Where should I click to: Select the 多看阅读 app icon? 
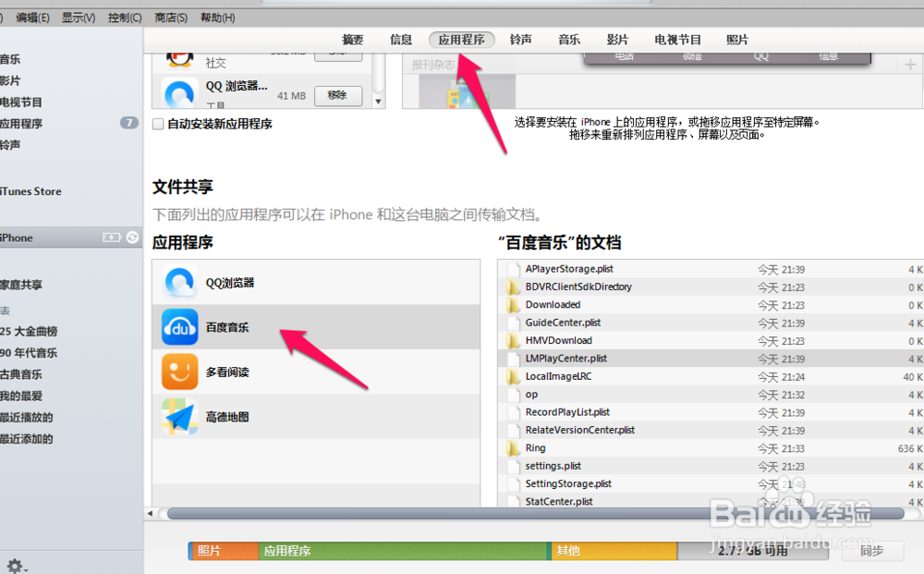[x=180, y=372]
